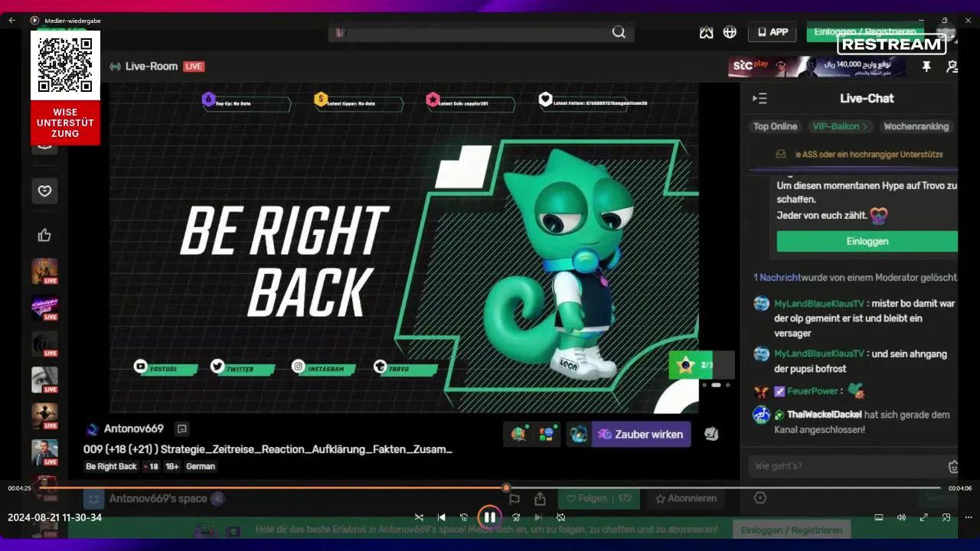This screenshot has height=551, width=980.
Task: Click the top Einloggen / Registrieren button
Action: click(x=865, y=31)
